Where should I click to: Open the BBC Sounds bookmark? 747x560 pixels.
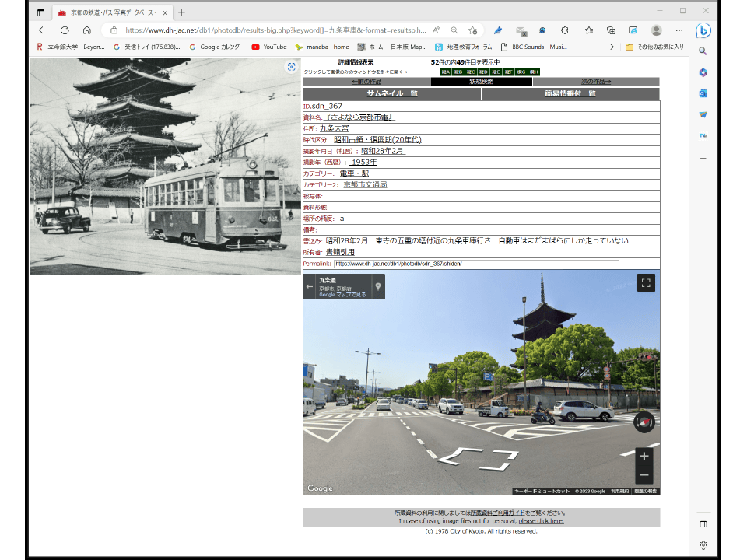tap(533, 47)
